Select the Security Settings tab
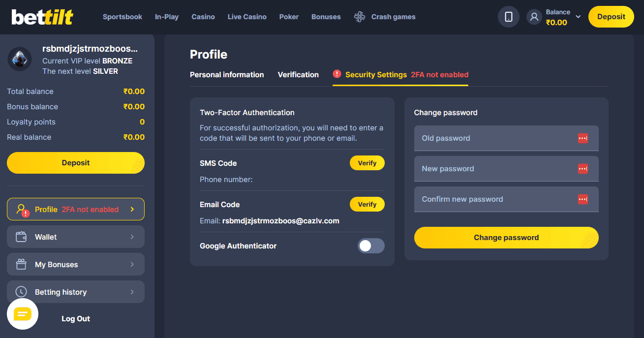The width and height of the screenshot is (644, 338). pos(376,75)
